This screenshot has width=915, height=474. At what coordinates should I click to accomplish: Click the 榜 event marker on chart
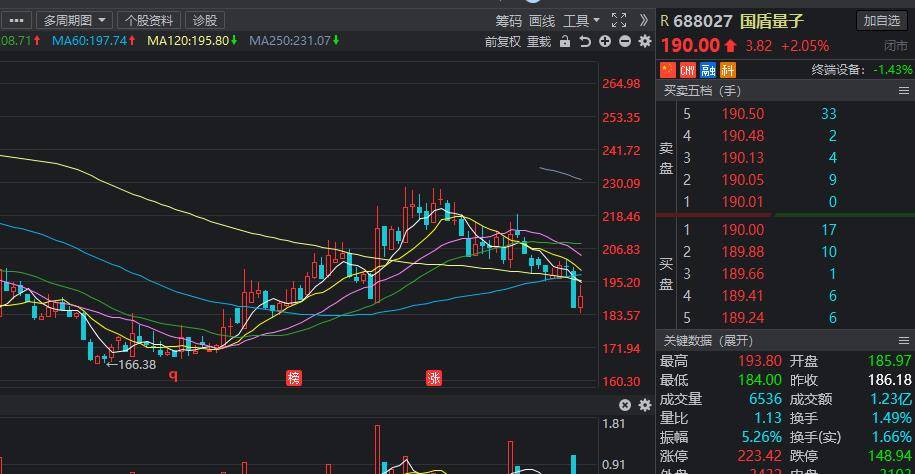pos(294,378)
